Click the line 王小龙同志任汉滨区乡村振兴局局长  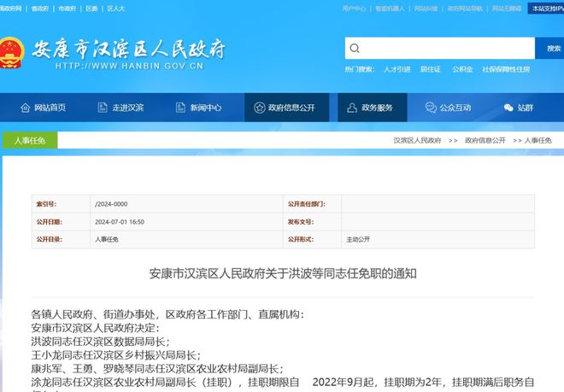click(116, 355)
